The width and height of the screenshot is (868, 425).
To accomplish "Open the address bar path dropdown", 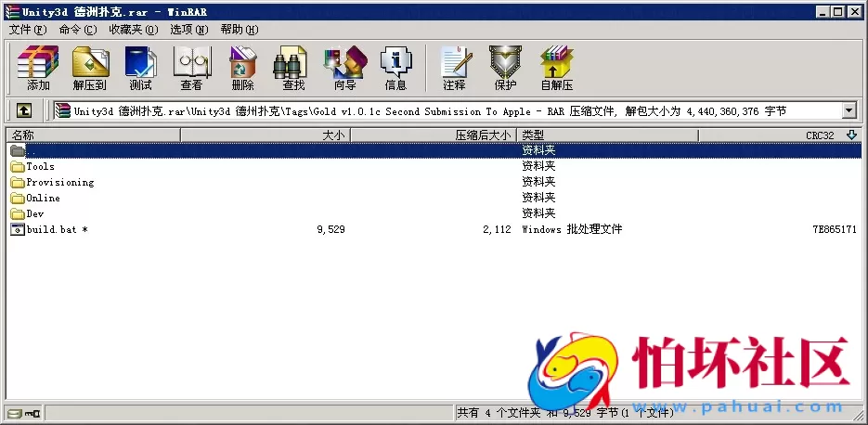I will [x=849, y=111].
